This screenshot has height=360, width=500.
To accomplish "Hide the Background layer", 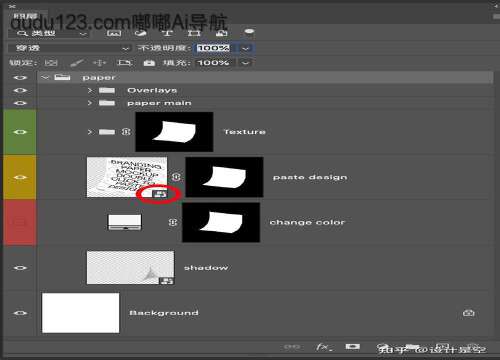I will [20, 313].
